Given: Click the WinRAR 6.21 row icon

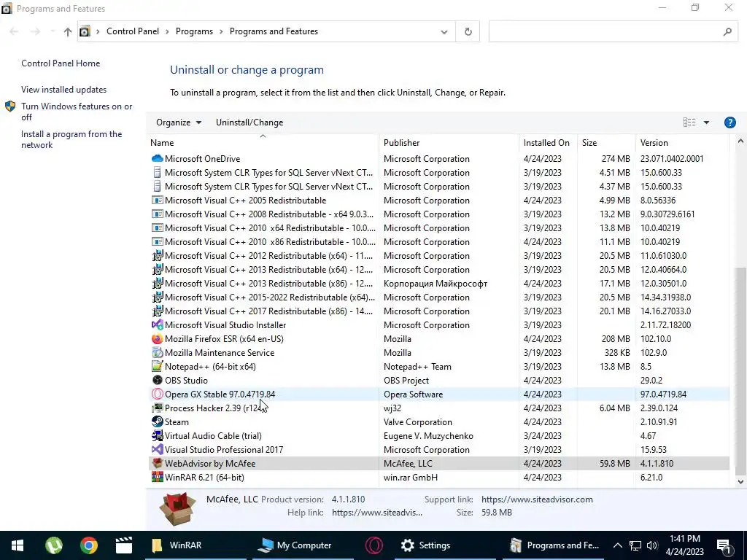Looking at the screenshot, I should click(x=158, y=477).
